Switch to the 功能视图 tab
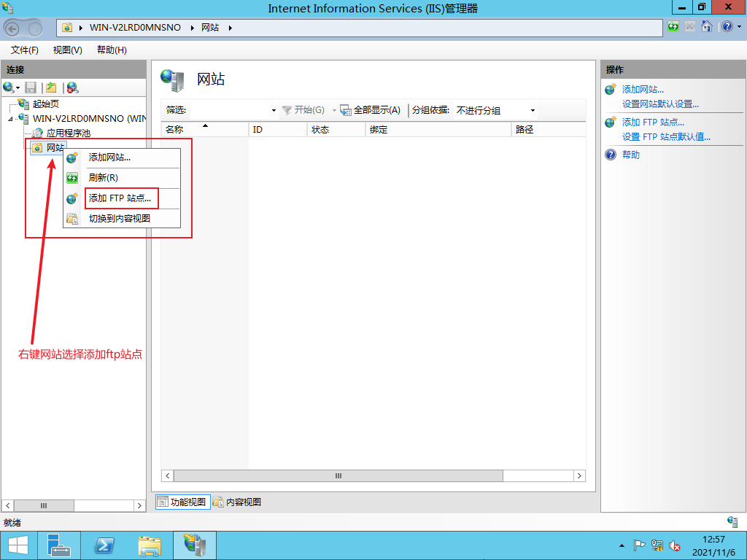This screenshot has width=747, height=560. (183, 502)
